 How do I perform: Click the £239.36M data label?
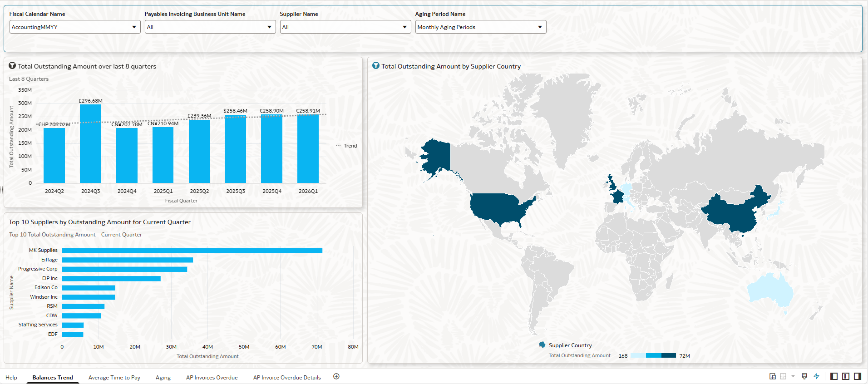click(199, 116)
